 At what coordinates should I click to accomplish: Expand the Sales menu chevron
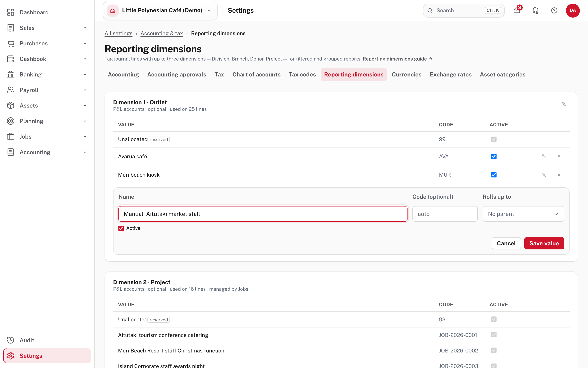[x=85, y=28]
